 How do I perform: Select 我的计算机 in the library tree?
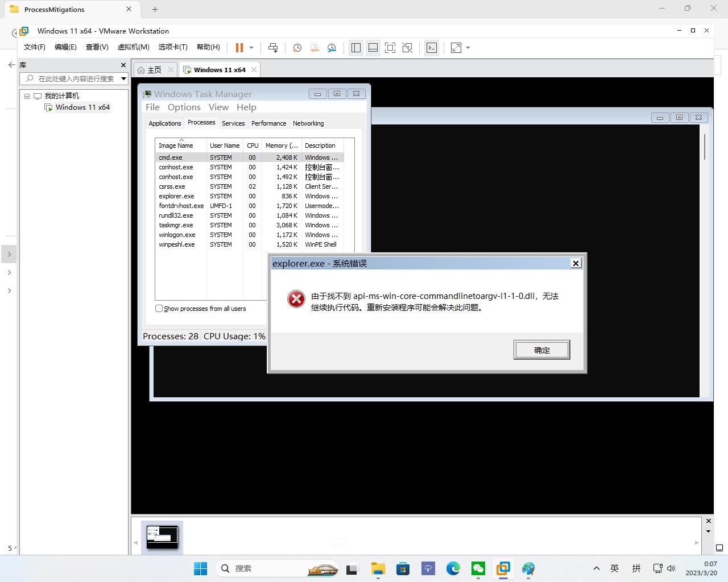tap(62, 96)
